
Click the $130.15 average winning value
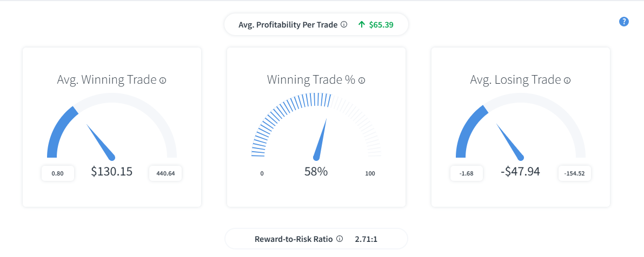tap(112, 171)
